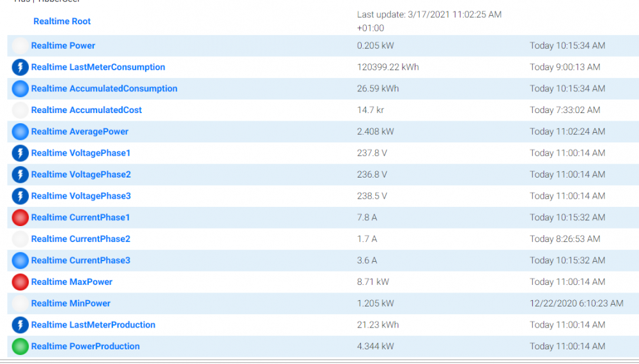Click the blue circle icon beside Realtime AveragePower
This screenshot has width=639, height=364.
pyautogui.click(x=20, y=132)
